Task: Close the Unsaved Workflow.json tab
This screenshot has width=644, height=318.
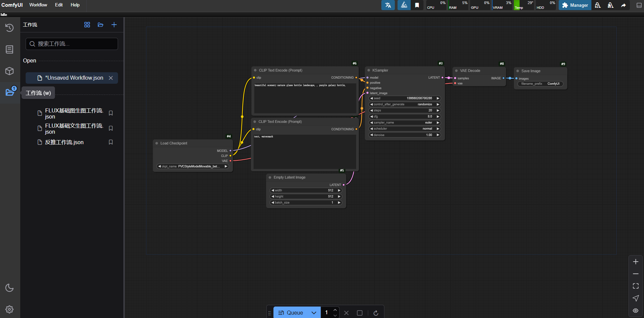Action: pyautogui.click(x=111, y=78)
